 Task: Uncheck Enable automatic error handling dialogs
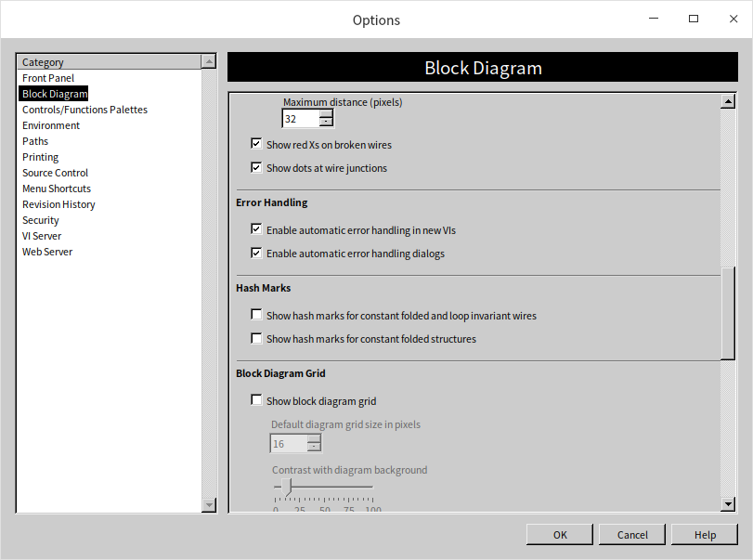click(x=256, y=254)
